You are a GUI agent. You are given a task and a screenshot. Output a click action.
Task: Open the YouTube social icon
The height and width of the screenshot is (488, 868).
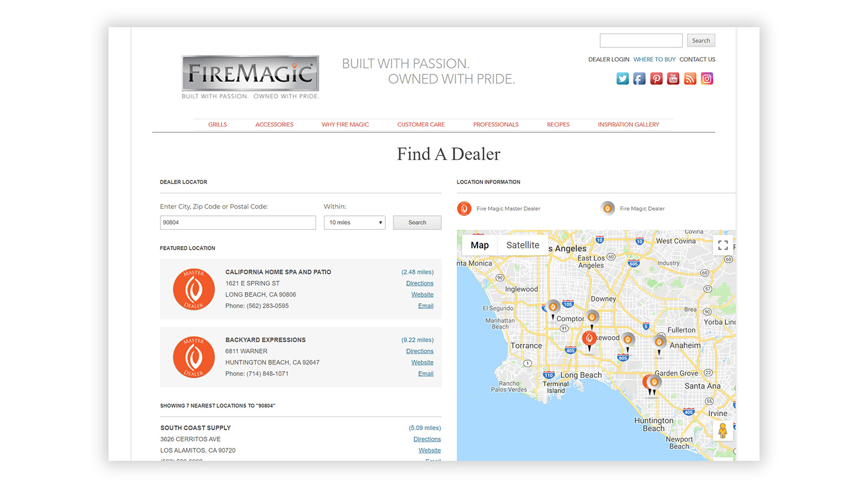pyautogui.click(x=673, y=79)
